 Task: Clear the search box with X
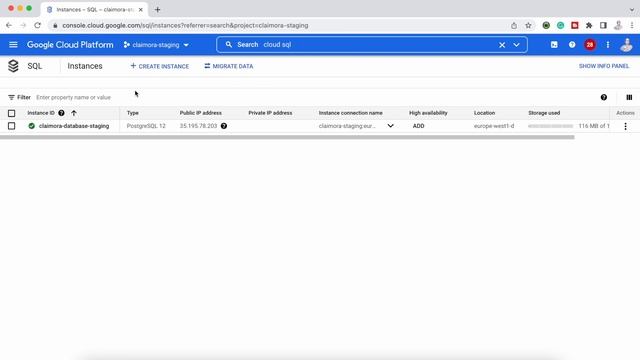502,45
